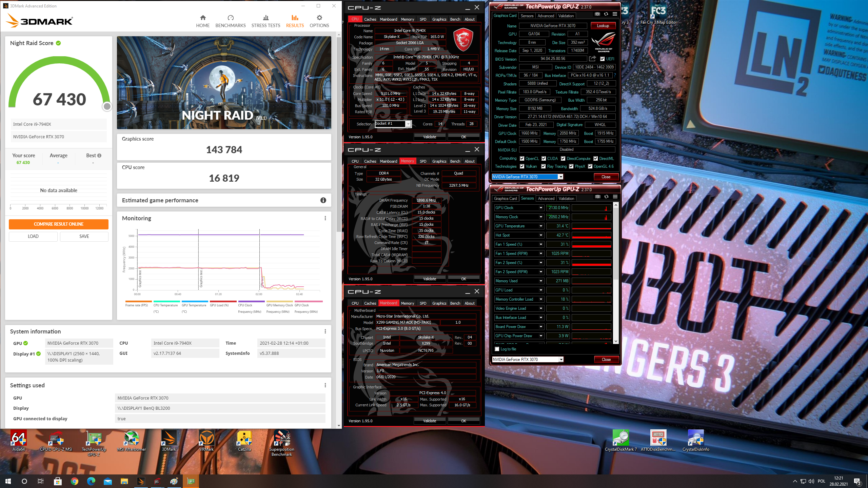Viewport: 868px width, 488px height.
Task: Expand the Hot Spot sensor dropdown
Action: coord(541,235)
